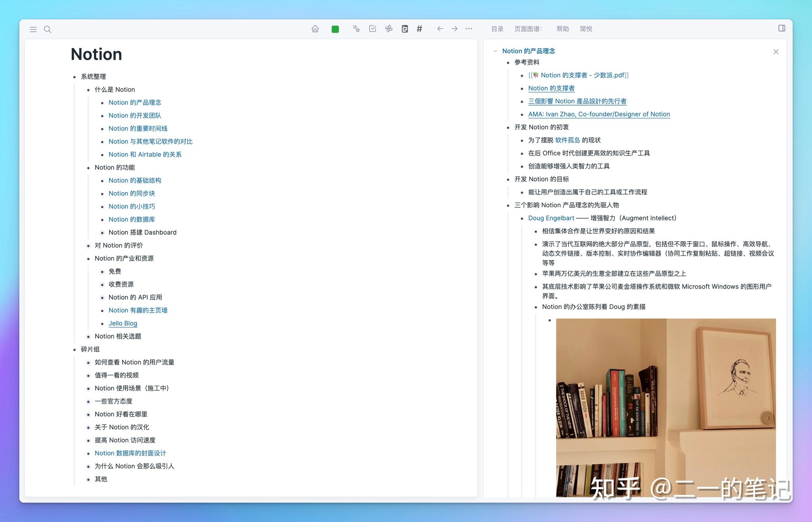This screenshot has width=812, height=522.
Task: Navigate back with left arrow
Action: 440,29
